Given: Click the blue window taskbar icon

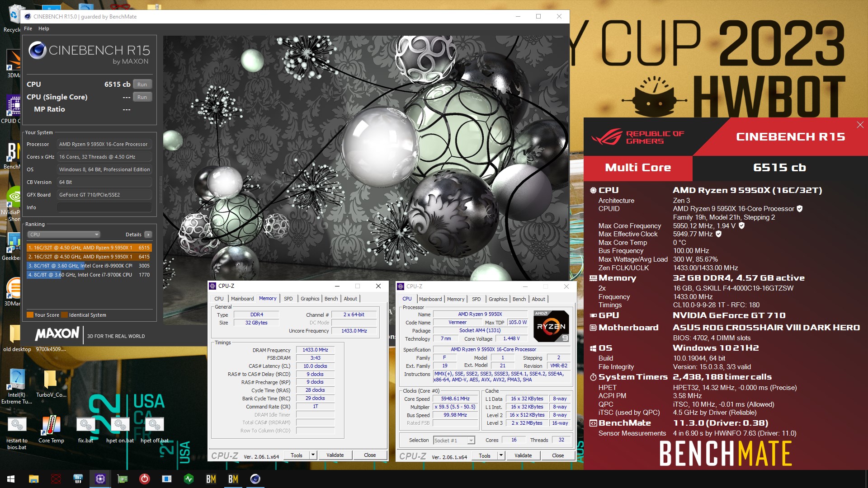Looking at the screenshot, I should [x=166, y=479].
